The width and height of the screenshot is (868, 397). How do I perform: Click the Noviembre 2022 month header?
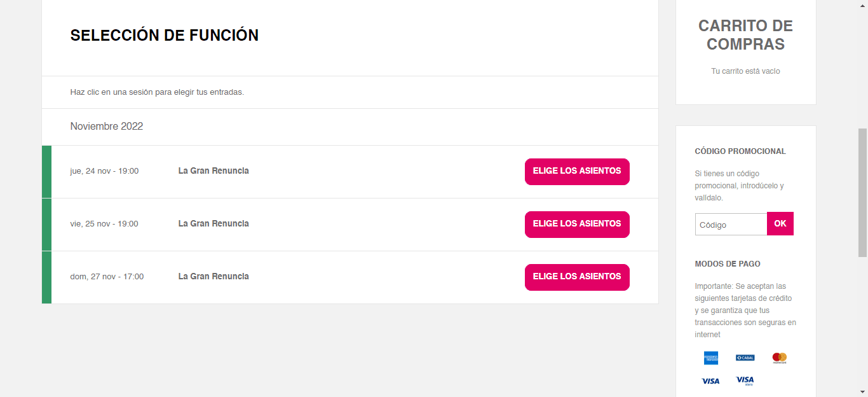(107, 127)
